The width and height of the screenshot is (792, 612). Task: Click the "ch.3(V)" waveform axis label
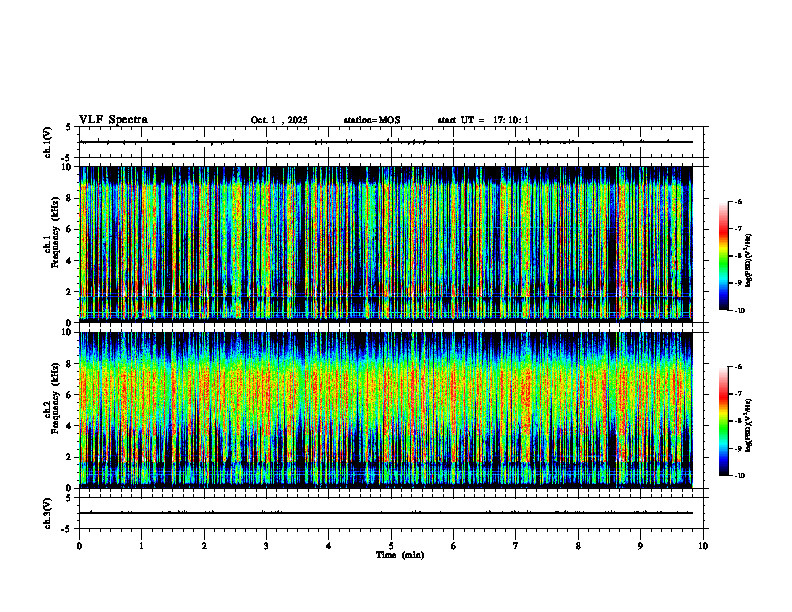[47, 513]
